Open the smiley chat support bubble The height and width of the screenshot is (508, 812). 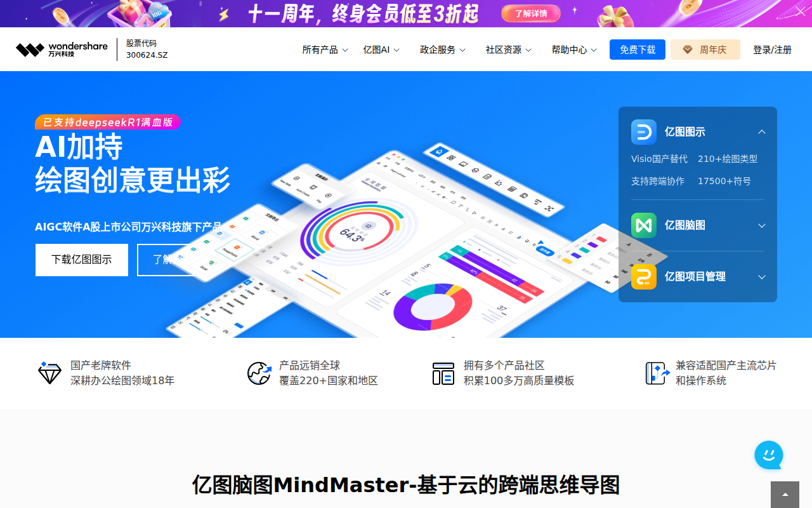[769, 455]
